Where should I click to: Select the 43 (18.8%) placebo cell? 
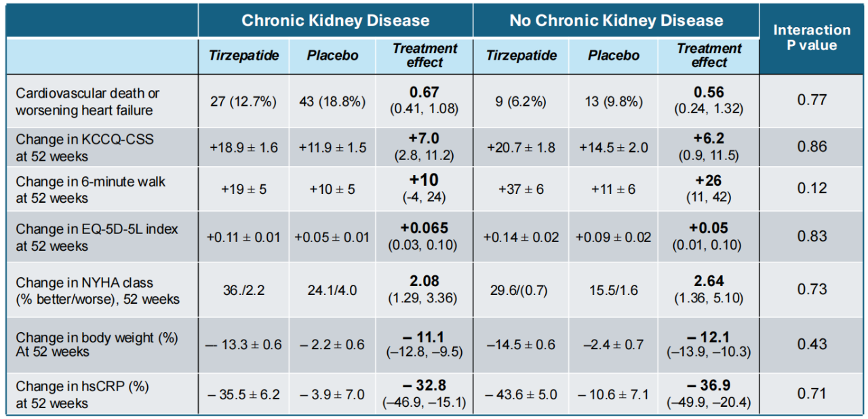[x=332, y=102]
